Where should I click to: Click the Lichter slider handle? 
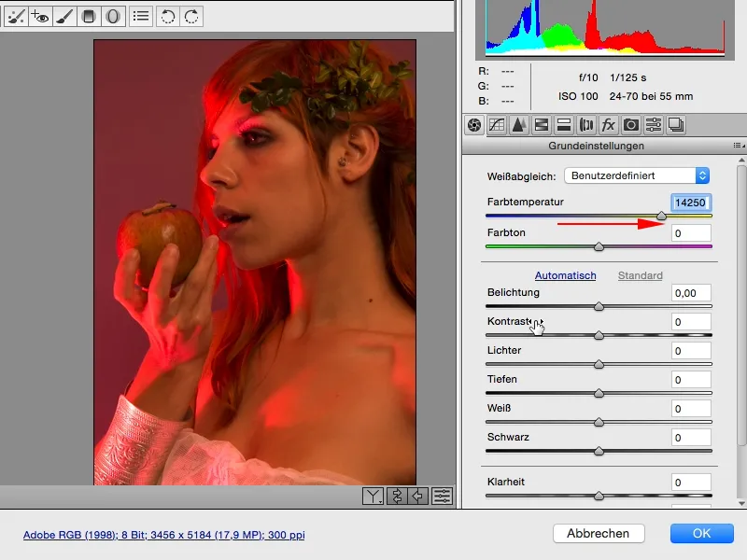click(599, 365)
